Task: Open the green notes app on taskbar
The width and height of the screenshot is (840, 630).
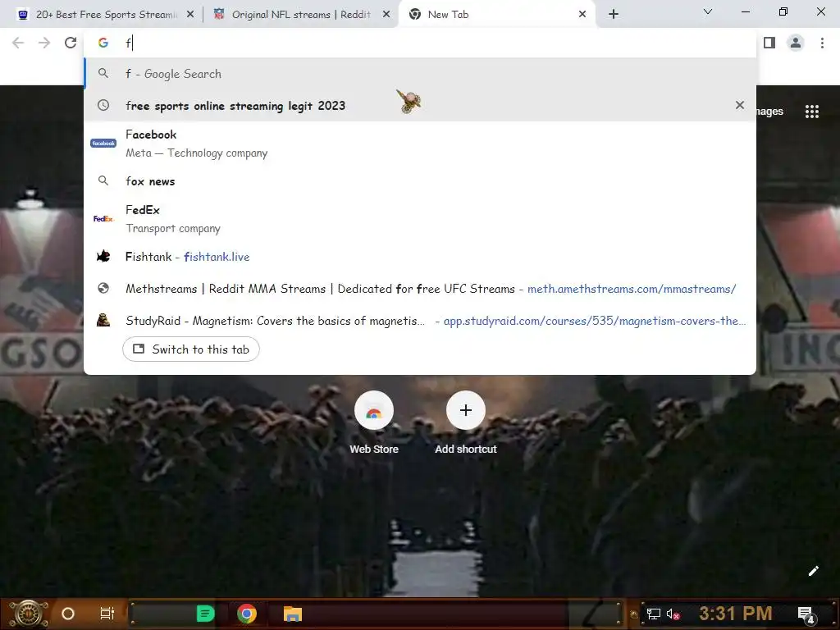Action: tap(205, 614)
